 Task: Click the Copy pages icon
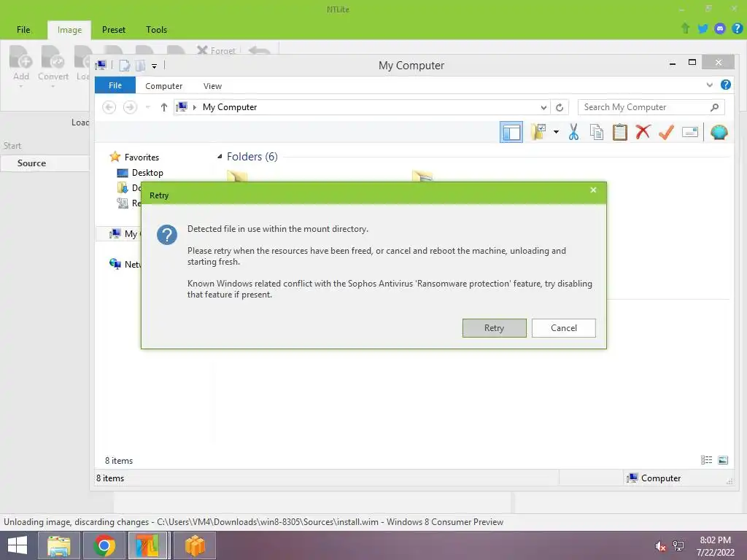[597, 132]
